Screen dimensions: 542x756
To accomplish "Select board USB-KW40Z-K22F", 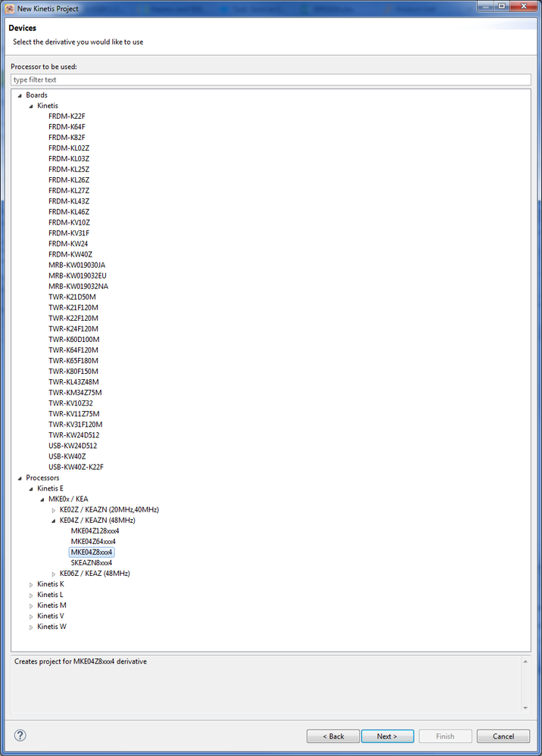I will 76,466.
